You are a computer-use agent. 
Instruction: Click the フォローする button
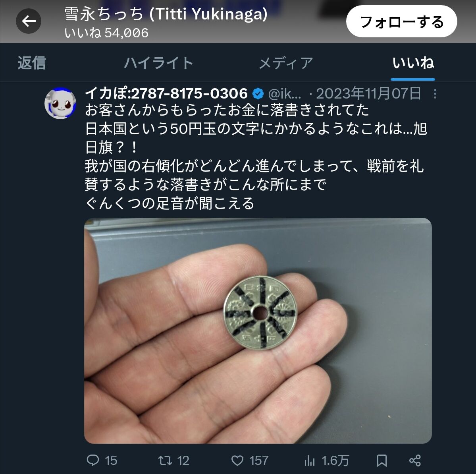click(401, 21)
